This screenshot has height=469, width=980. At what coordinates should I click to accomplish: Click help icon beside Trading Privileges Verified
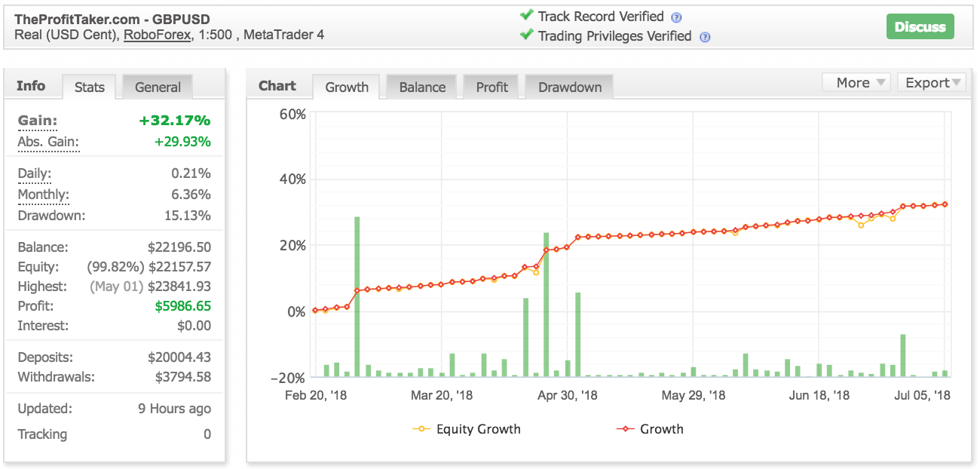coord(705,37)
